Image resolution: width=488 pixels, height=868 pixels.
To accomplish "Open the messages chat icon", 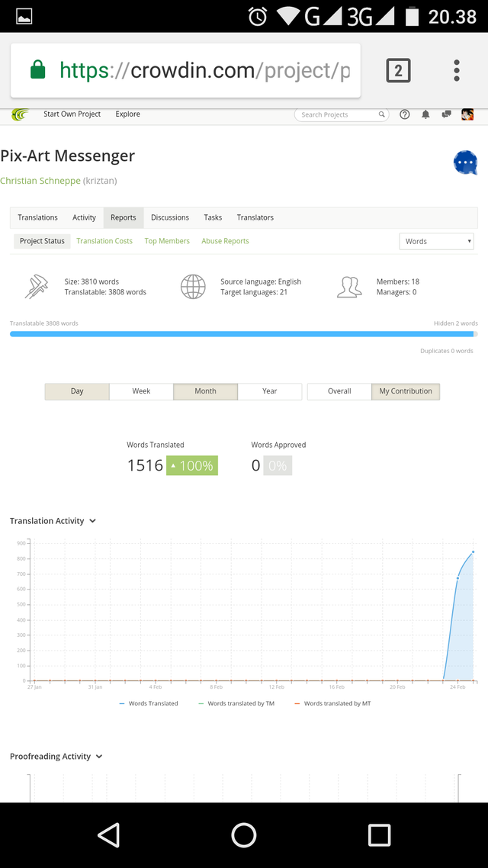I will (446, 114).
